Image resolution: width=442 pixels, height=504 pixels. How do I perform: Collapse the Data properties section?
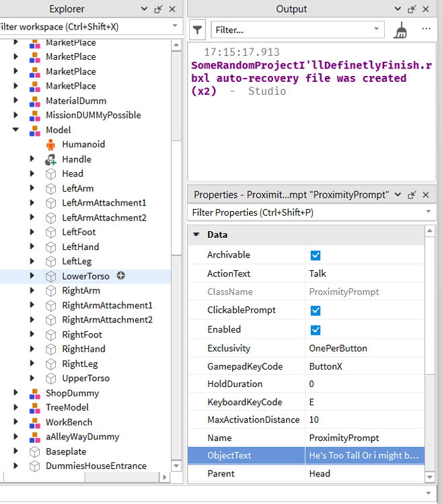pos(196,235)
